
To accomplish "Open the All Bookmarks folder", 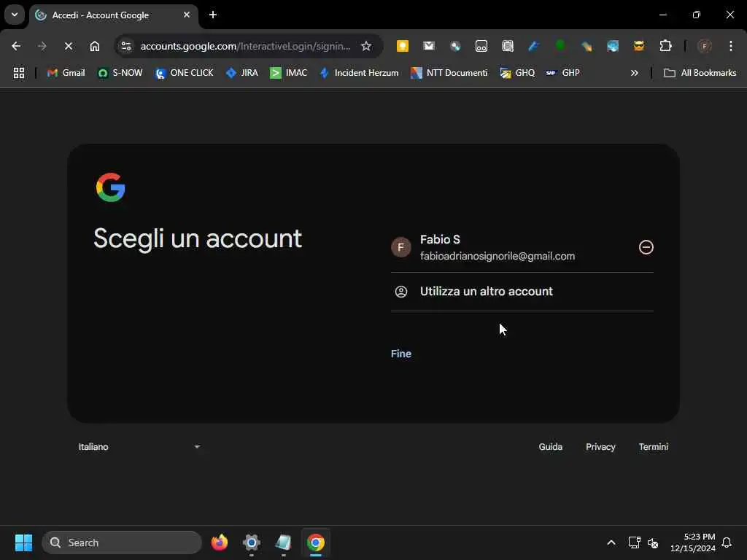I will tap(700, 73).
